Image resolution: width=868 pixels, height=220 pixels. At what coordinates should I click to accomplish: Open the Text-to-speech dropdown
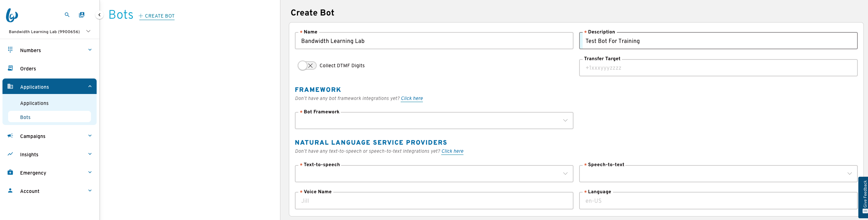tap(434, 174)
